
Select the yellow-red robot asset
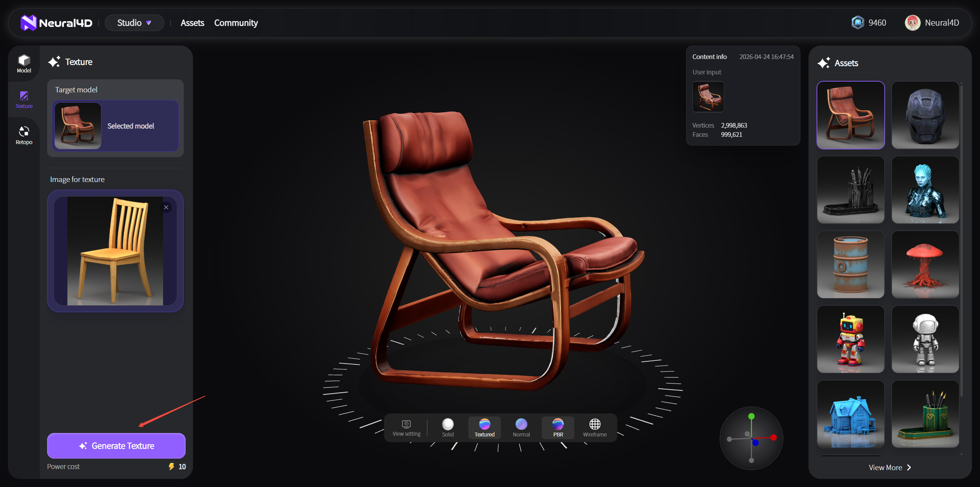pyautogui.click(x=851, y=339)
